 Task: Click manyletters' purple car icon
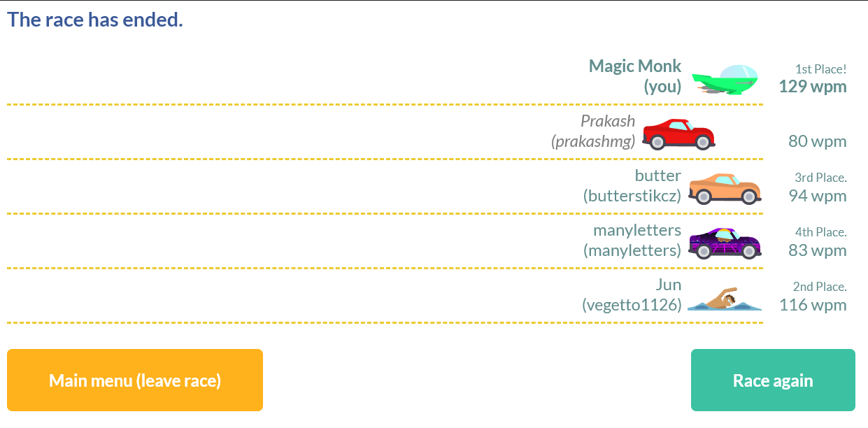coord(725,243)
